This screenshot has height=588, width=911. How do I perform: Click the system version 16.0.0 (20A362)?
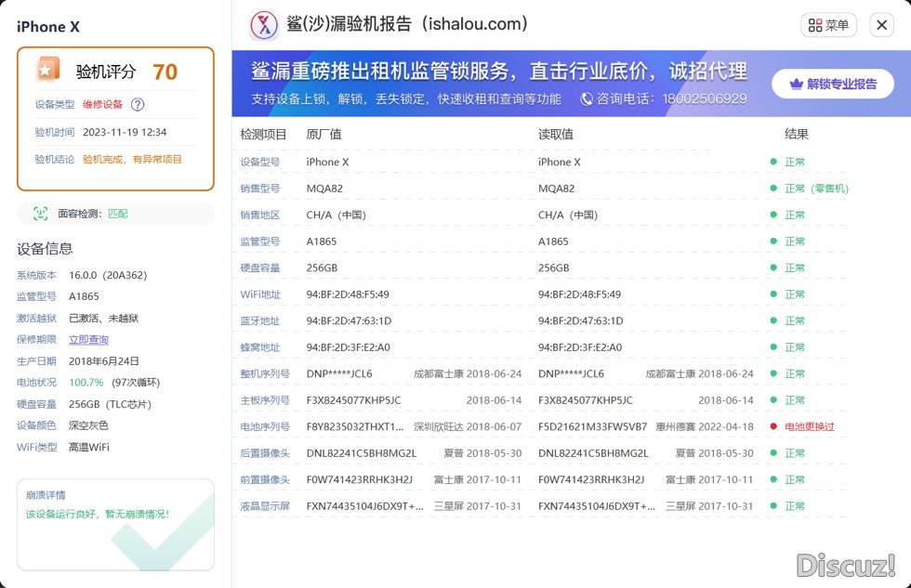click(x=108, y=275)
